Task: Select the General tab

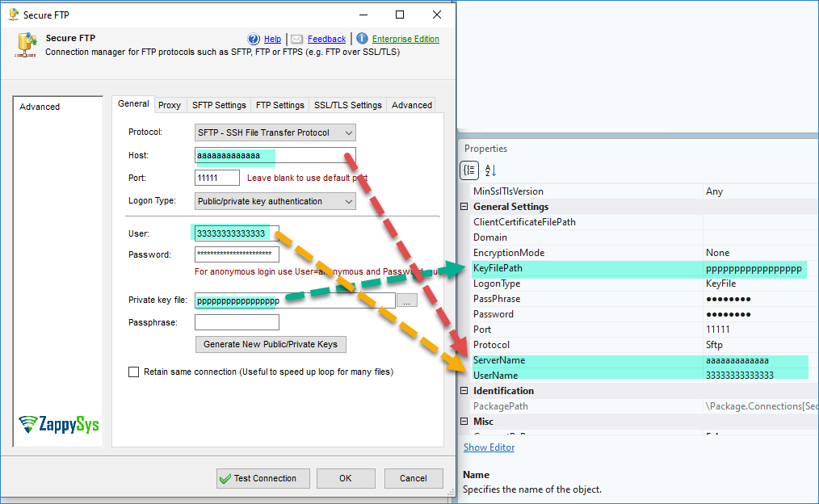Action: click(x=133, y=103)
